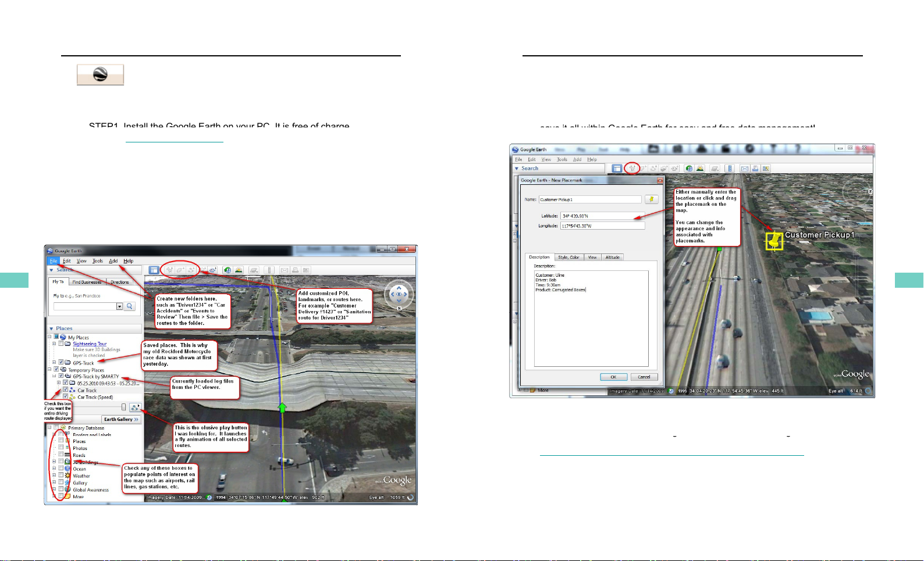Click Add Placemark icon in Places-panel Google Earth window
The image size is (924, 561).
click(x=169, y=270)
